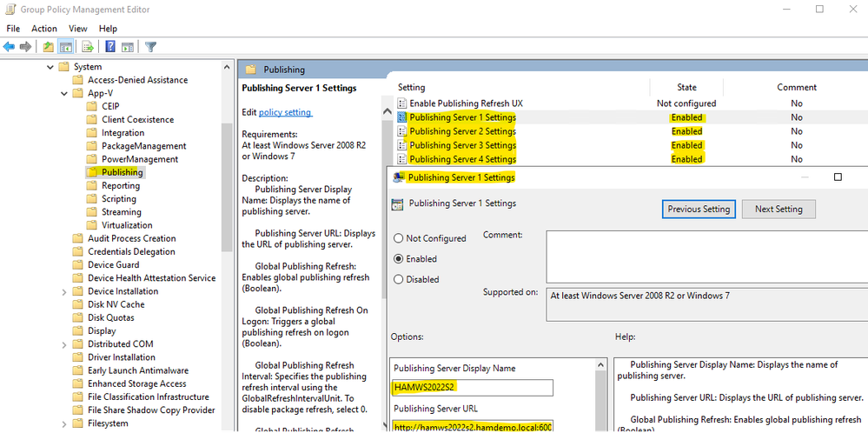Select Publishing Server 3 Settings row text
Image resolution: width=868 pixels, height=433 pixels.
pos(463,145)
